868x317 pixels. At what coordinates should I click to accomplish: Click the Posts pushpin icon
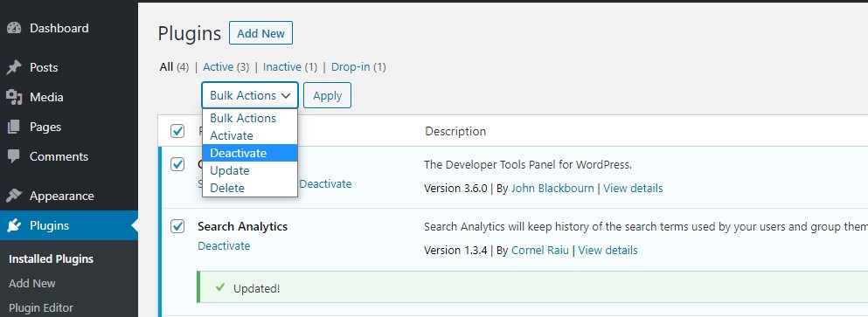click(14, 67)
